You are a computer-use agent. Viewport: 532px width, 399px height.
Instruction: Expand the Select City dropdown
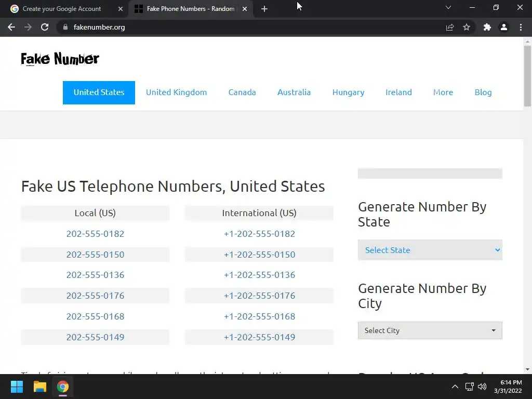point(430,330)
